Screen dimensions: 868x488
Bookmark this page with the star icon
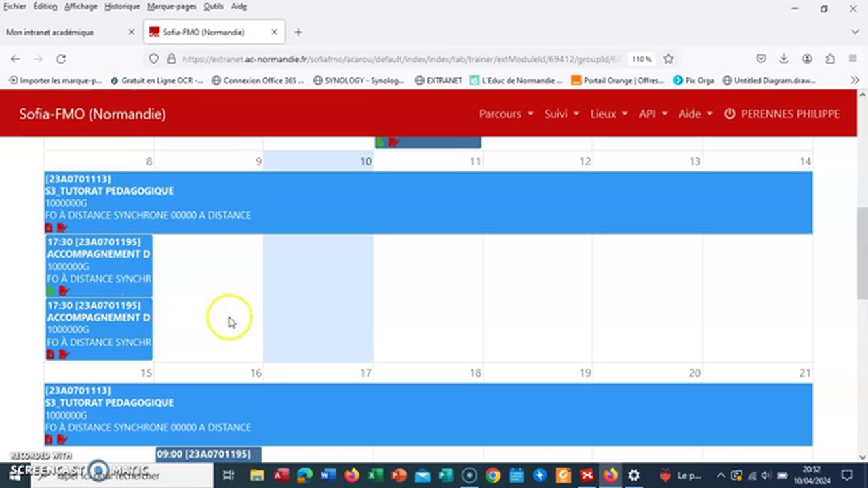click(669, 59)
